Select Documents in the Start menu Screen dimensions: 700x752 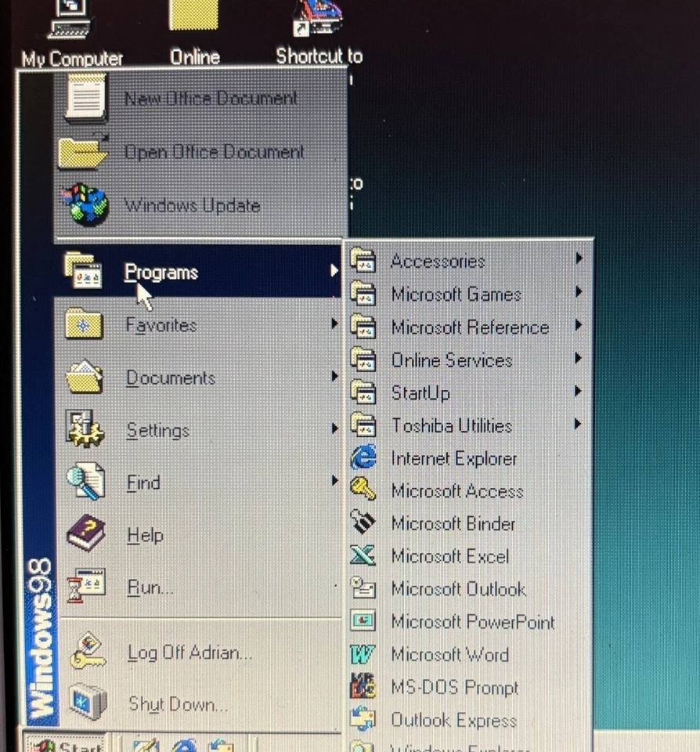coord(170,378)
